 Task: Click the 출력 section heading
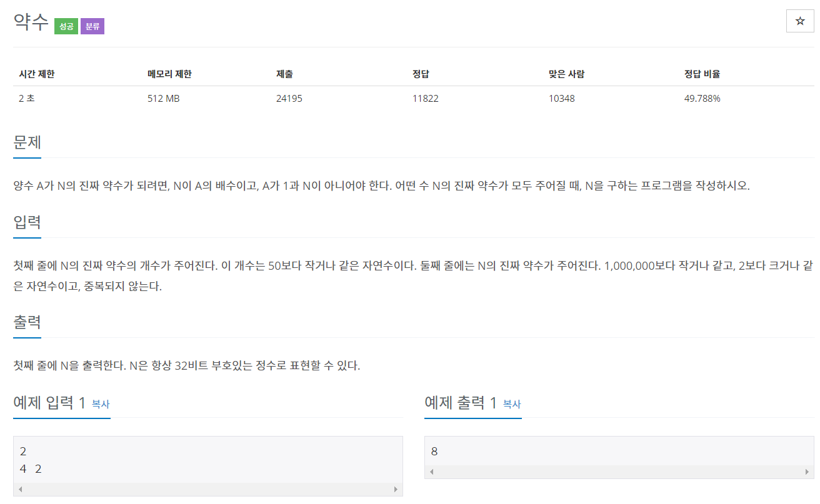coord(27,322)
